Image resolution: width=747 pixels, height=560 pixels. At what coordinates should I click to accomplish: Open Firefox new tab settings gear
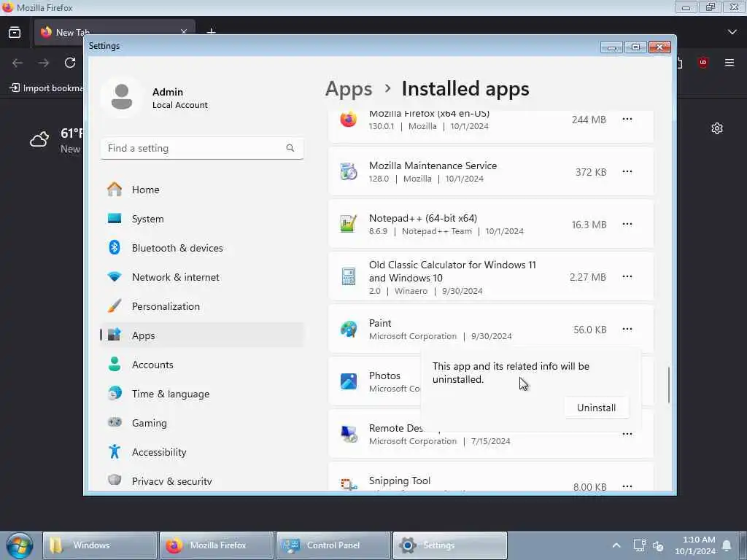pyautogui.click(x=717, y=128)
